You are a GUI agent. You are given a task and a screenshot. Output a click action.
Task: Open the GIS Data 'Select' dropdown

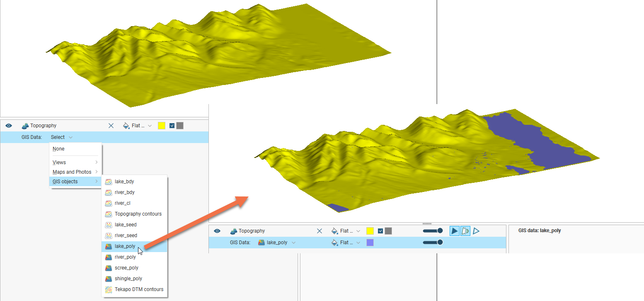click(x=61, y=137)
